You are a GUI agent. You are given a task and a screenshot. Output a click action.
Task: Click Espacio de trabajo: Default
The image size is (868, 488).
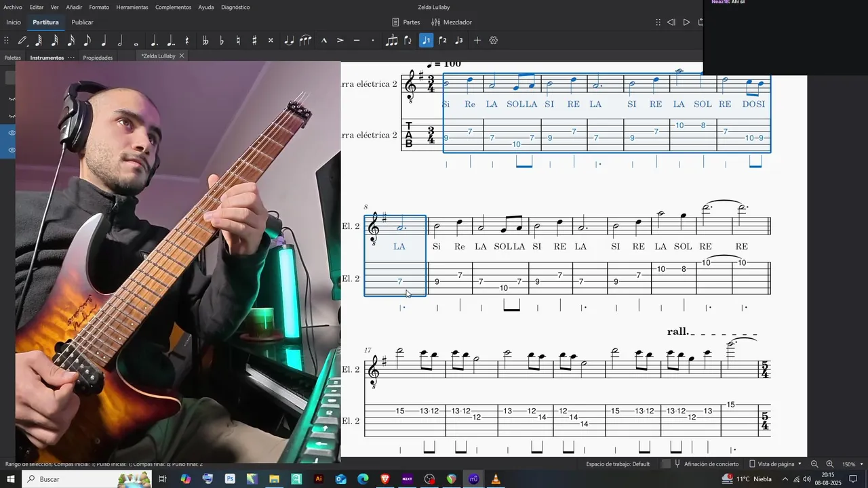click(x=618, y=464)
